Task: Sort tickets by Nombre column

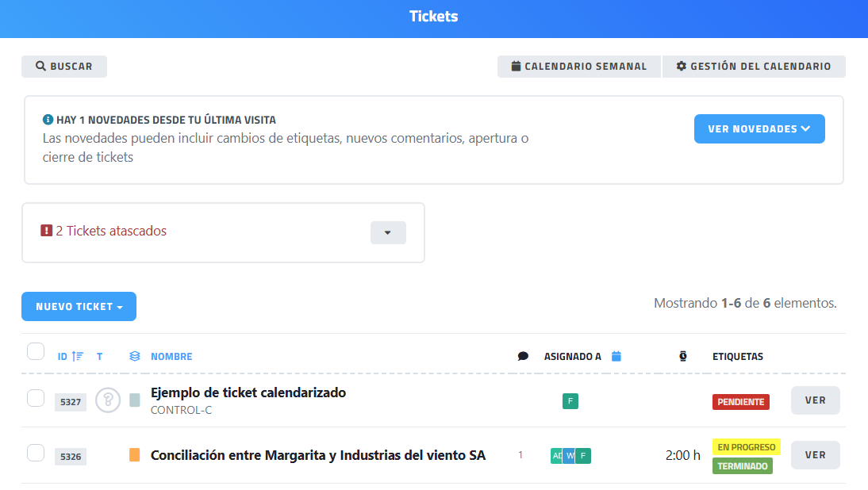Action: tap(171, 356)
